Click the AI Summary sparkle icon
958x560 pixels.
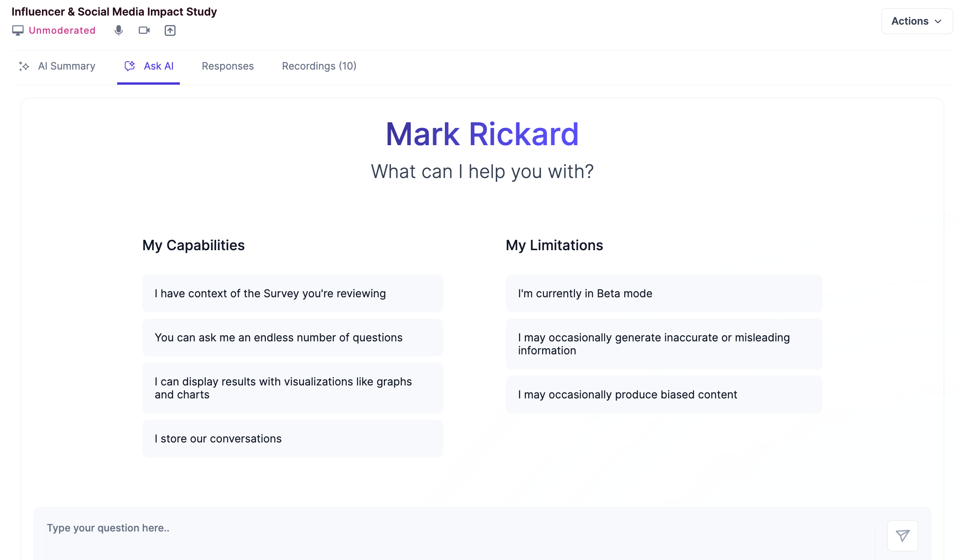tap(24, 66)
